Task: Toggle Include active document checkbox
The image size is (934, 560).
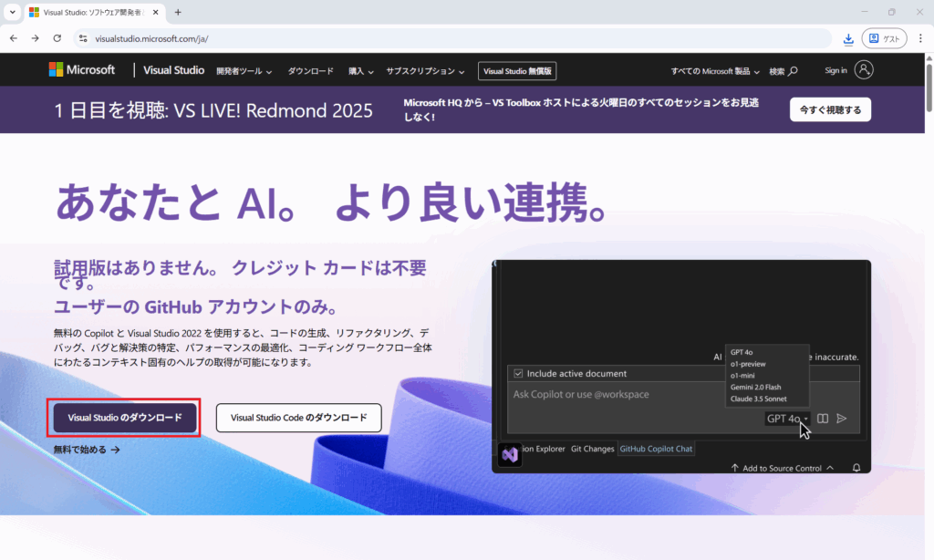Action: tap(518, 373)
